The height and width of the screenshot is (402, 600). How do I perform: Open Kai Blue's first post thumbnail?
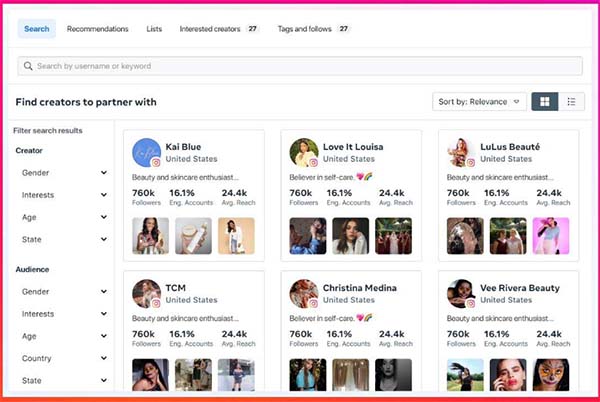[150, 236]
